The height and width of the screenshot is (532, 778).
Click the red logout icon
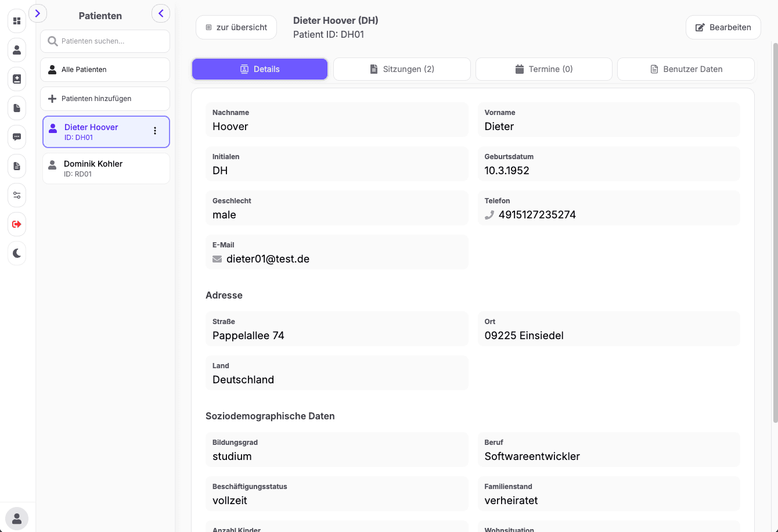(x=17, y=224)
